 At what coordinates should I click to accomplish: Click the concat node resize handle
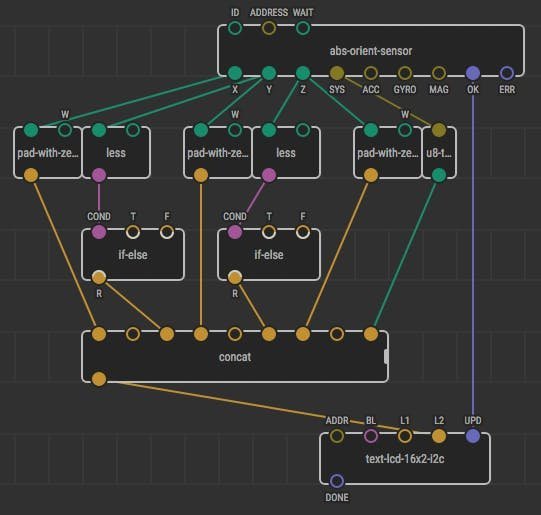point(386,357)
